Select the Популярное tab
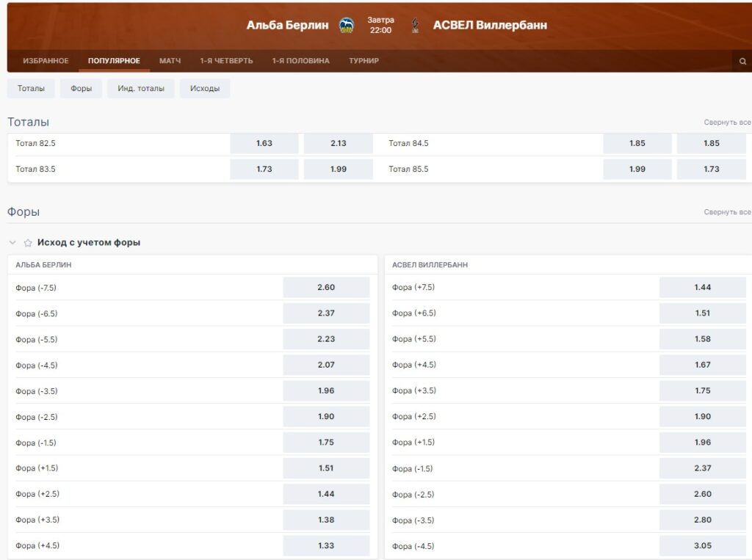Viewport: 752px width, 560px height. (114, 61)
